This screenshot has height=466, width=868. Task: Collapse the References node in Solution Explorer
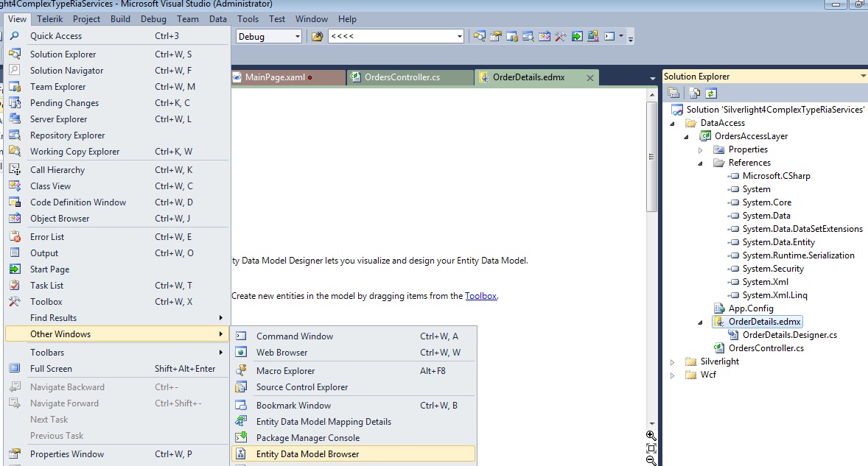pos(700,163)
